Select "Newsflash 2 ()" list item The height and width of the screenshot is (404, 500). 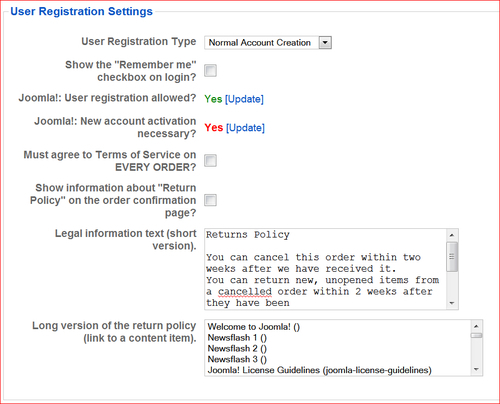pos(337,349)
